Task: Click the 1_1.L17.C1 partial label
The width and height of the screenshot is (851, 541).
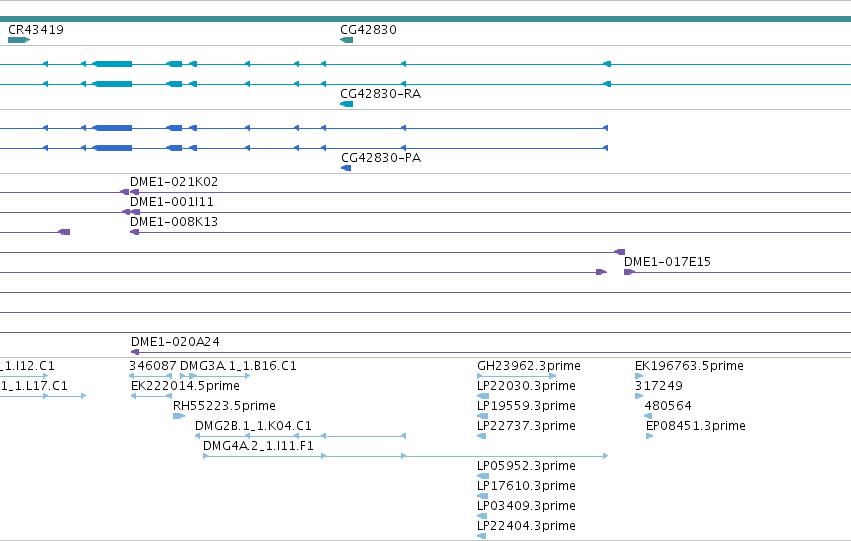Action: tap(34, 386)
